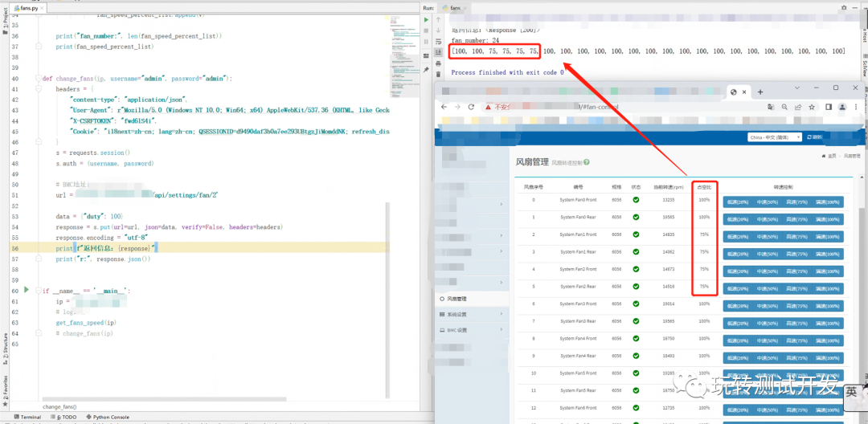Click the change_fans() breadcrumb below the editor
This screenshot has width=868, height=424.
pyautogui.click(x=59, y=406)
